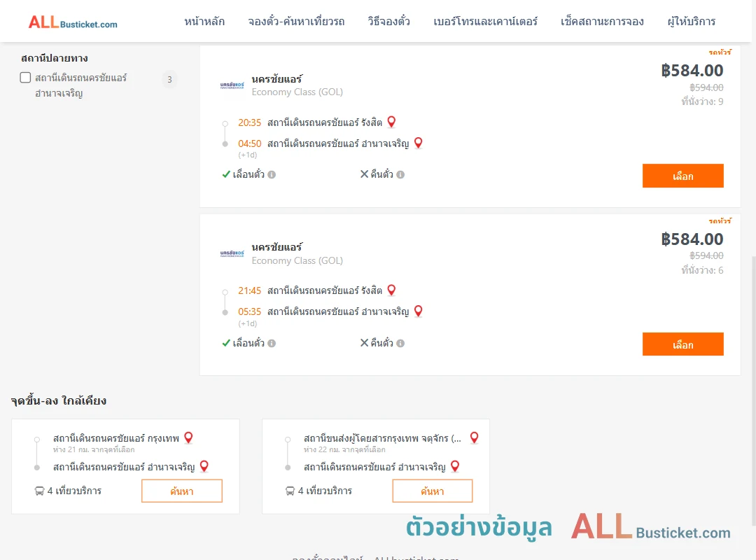Click the price ฿584.00 of 21:45 trip
Screen dimensions: 756x560
[x=692, y=239]
